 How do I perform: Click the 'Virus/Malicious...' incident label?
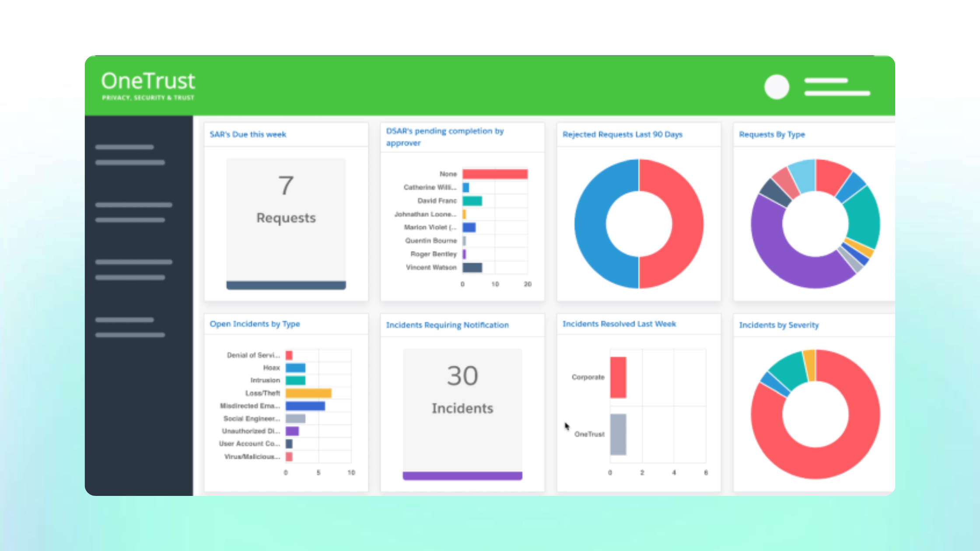tap(252, 457)
